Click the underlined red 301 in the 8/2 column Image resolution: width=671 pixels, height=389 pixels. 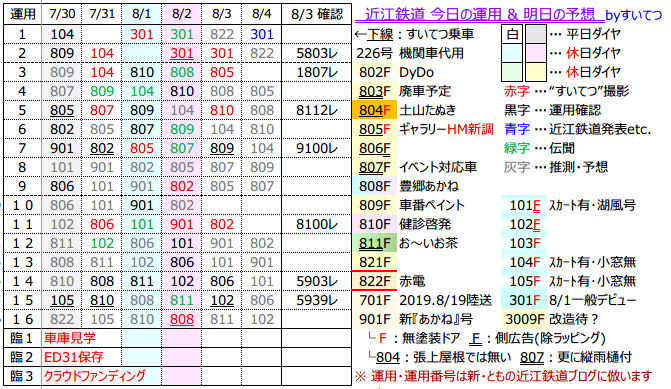(x=181, y=53)
